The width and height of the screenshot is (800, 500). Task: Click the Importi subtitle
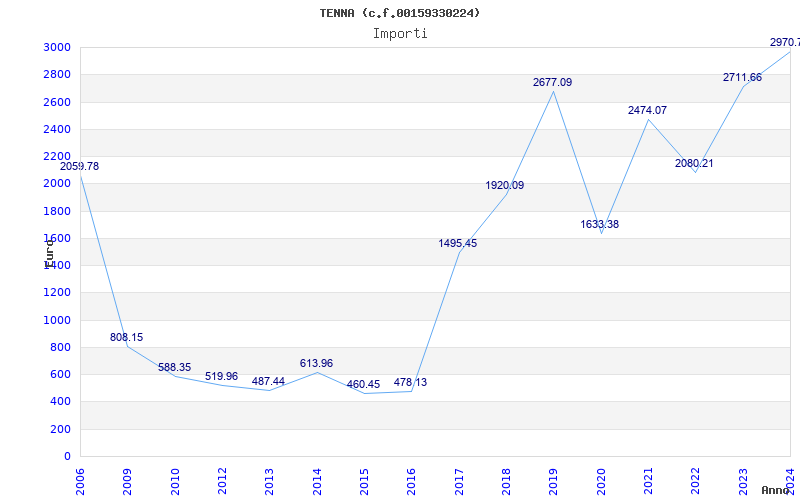(400, 34)
